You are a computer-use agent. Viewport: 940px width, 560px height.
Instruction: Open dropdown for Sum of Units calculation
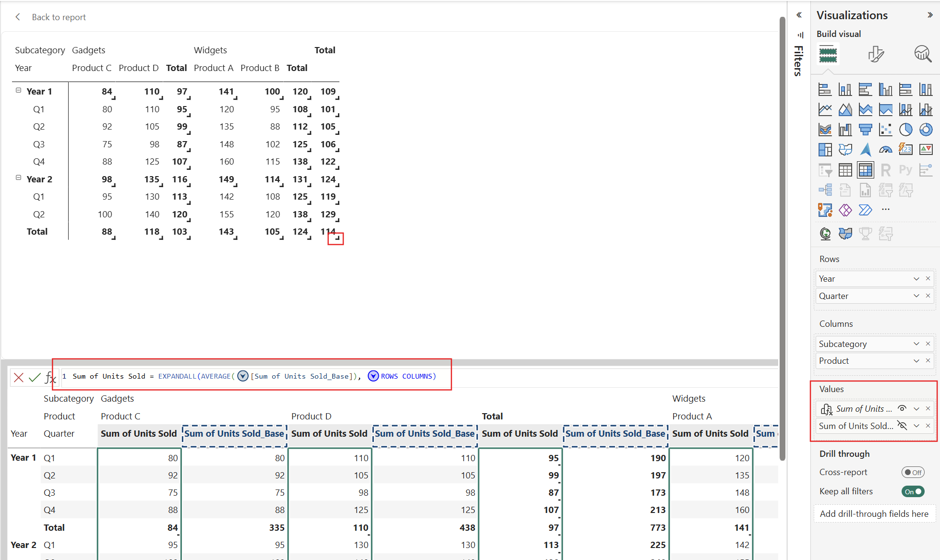(x=916, y=409)
